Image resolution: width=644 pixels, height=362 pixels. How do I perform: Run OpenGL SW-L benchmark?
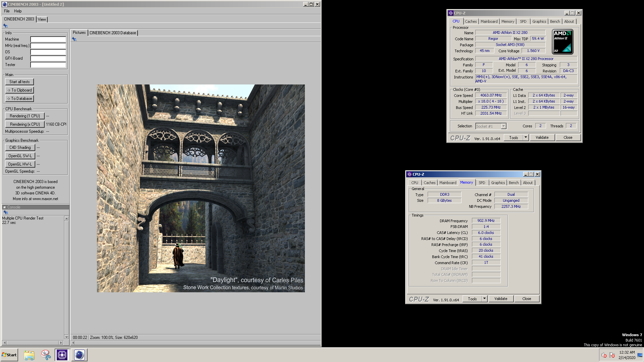click(x=20, y=156)
